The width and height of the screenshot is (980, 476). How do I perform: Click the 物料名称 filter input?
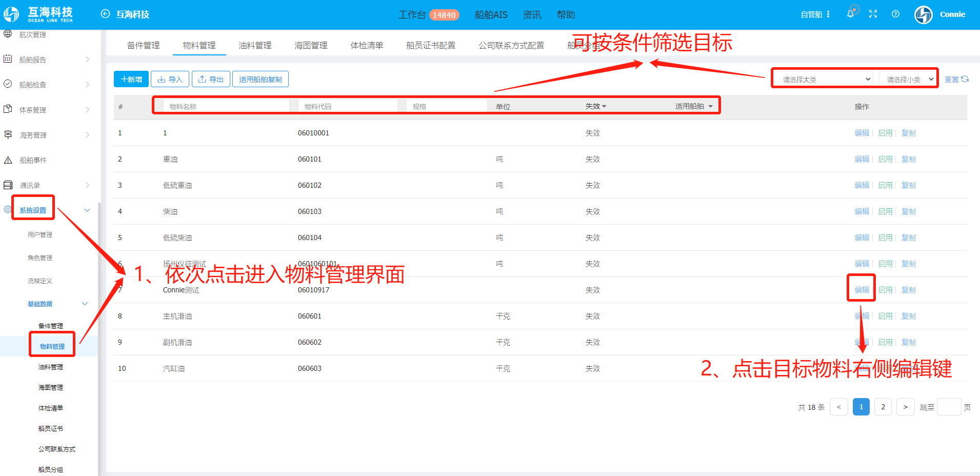point(226,106)
